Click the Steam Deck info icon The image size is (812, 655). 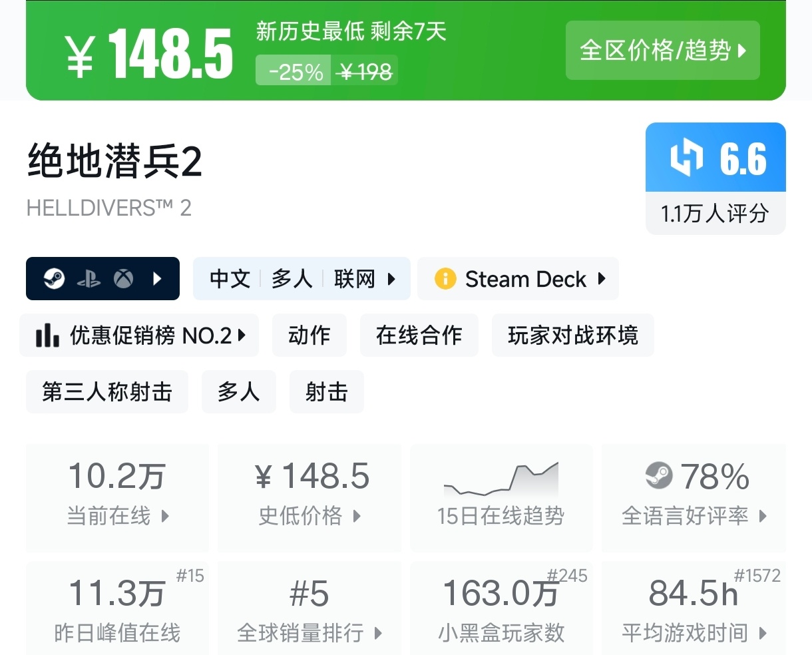[x=445, y=279]
